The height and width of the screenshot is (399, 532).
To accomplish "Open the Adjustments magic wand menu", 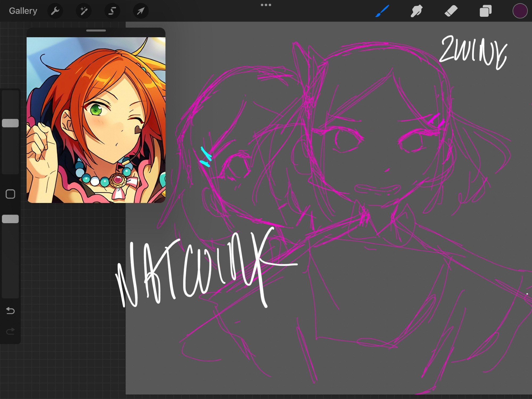I will click(84, 11).
